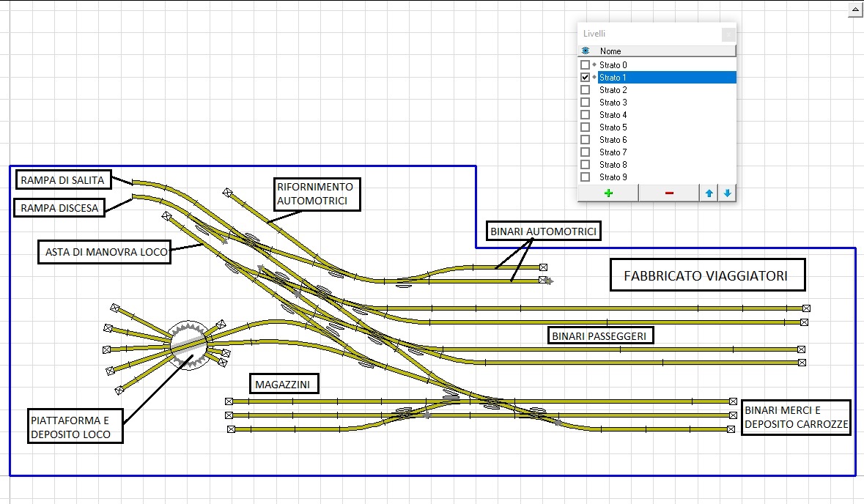
Task: Click the MAGAZZINI text box
Action: click(x=282, y=385)
